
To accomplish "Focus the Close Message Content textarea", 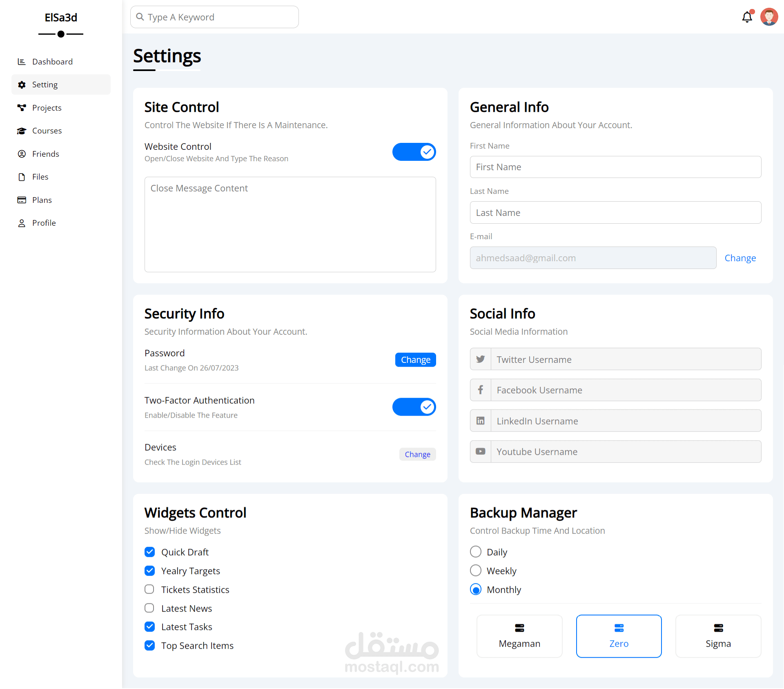I will pos(290,224).
